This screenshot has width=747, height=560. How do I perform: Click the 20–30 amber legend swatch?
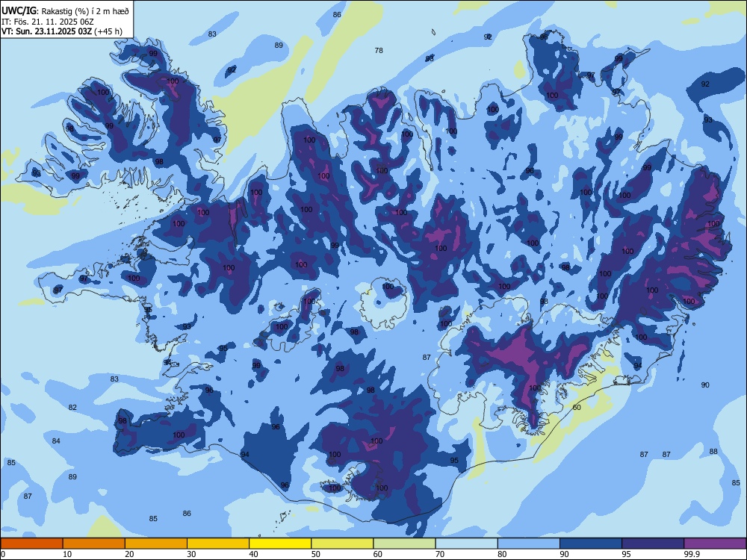(x=156, y=544)
